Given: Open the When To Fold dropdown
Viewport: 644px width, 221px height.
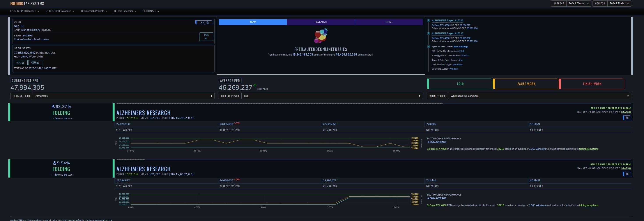Looking at the screenshot, I should [540, 96].
